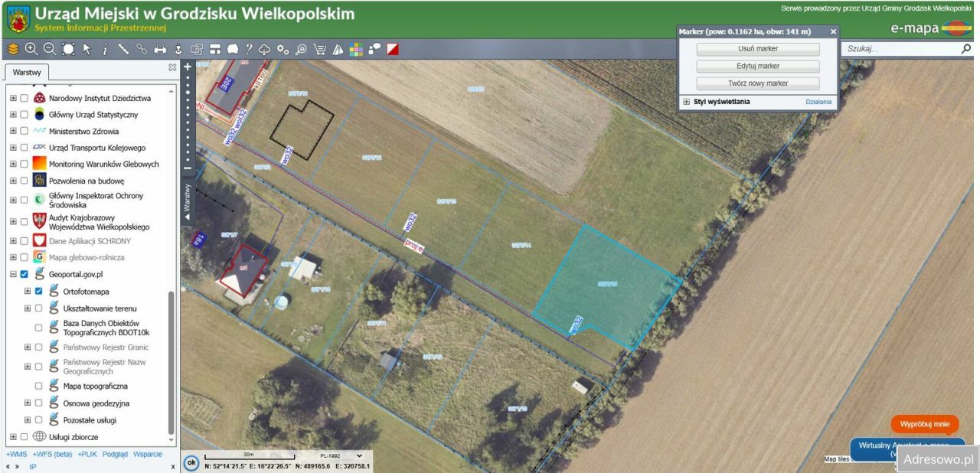The image size is (980, 473).
Task: Select the zoom out magnifier tool
Action: tap(49, 49)
